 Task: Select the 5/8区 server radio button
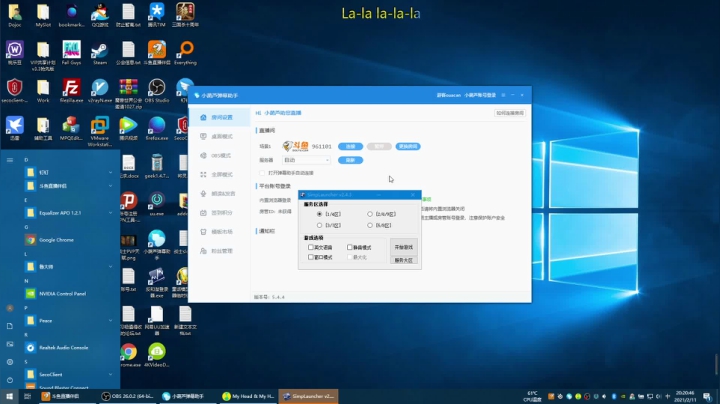coord(370,225)
